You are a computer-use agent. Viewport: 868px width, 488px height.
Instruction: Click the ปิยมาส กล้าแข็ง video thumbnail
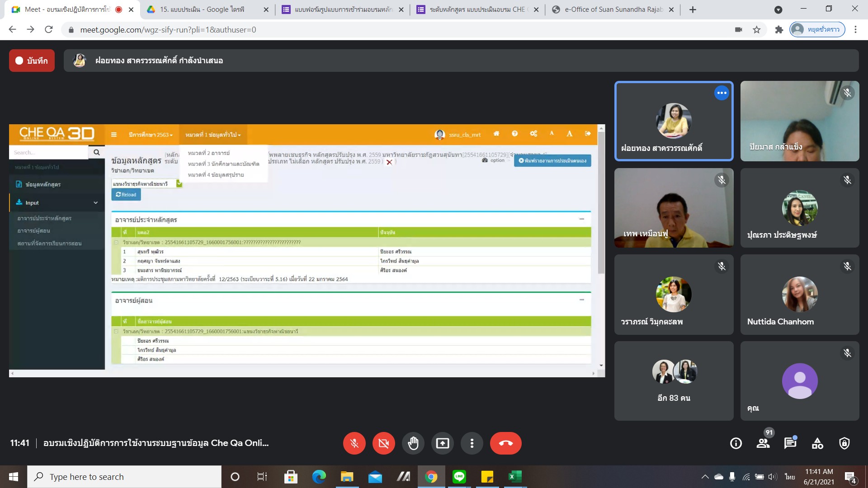[799, 121]
